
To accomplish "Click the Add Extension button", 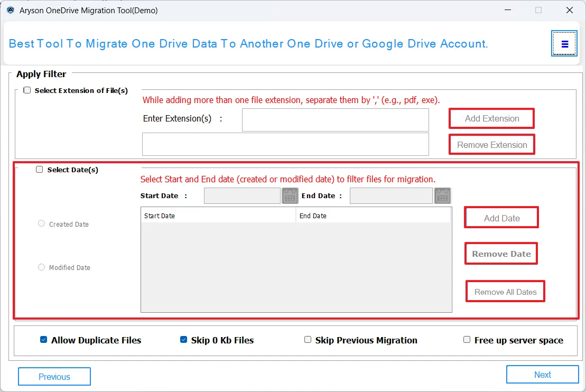I will [x=491, y=118].
